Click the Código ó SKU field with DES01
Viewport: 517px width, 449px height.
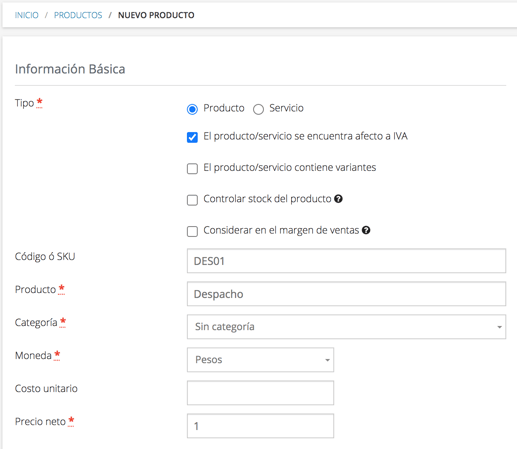click(346, 261)
